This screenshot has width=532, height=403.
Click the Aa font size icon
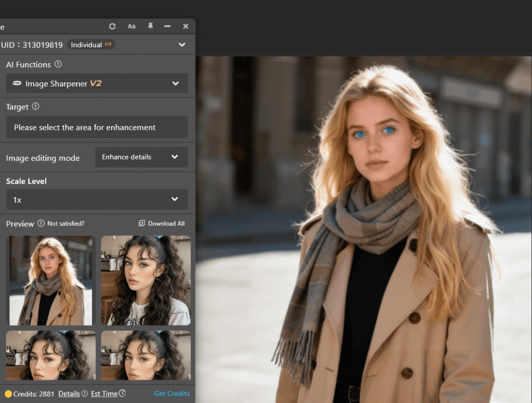(x=131, y=26)
